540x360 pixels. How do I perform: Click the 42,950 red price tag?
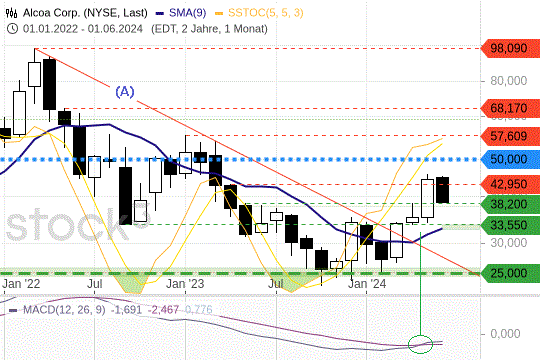(x=510, y=184)
